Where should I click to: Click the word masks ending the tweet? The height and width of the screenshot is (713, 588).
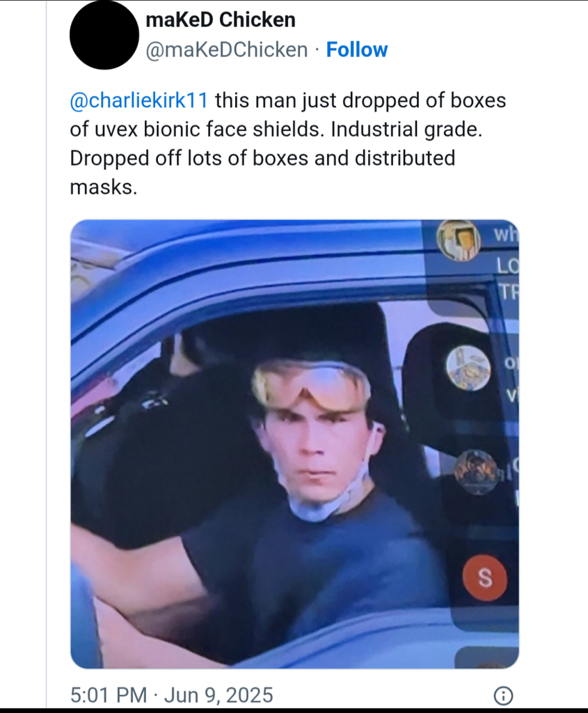(103, 187)
